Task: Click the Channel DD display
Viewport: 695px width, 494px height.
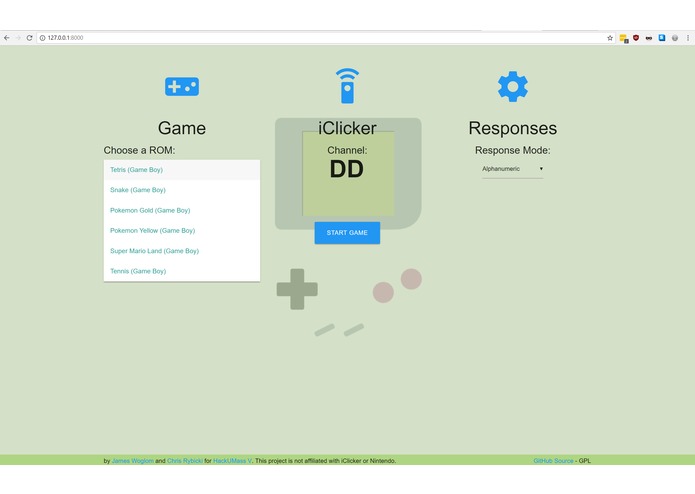Action: 347,169
